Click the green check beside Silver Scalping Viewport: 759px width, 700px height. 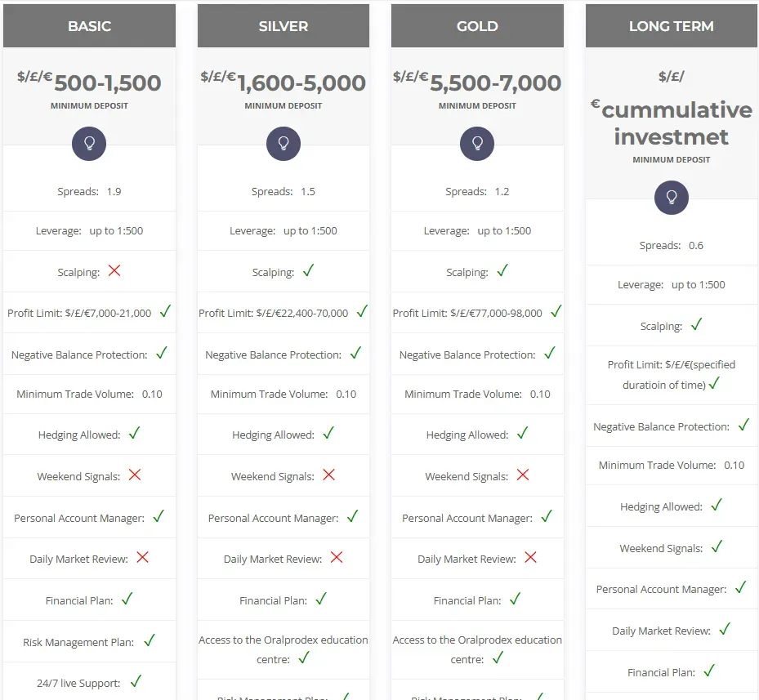(x=308, y=270)
